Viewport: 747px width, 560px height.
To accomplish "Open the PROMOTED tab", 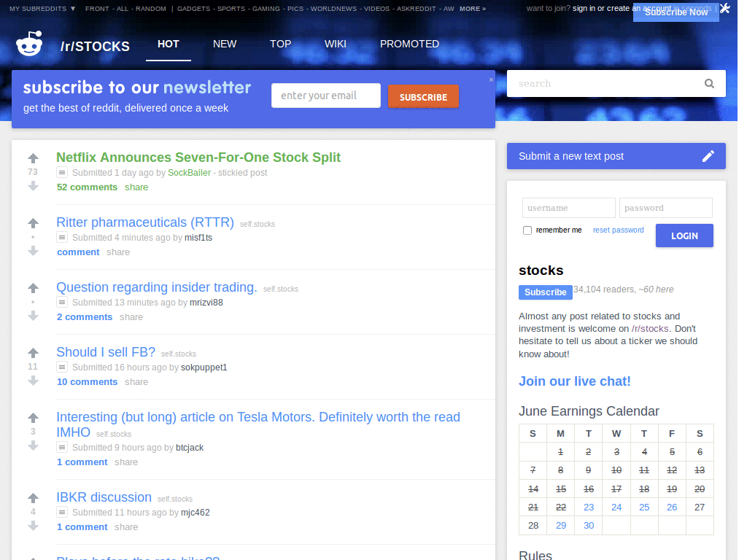I will pyautogui.click(x=409, y=44).
